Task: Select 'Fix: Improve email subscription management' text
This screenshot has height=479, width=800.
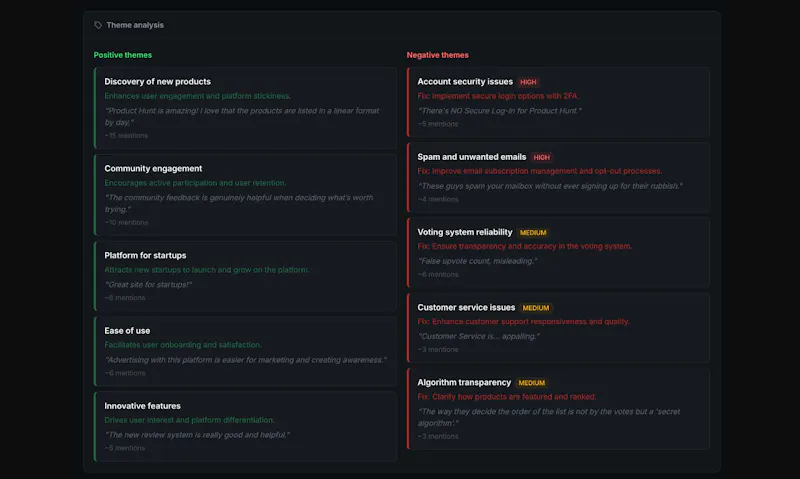Action: [x=540, y=171]
